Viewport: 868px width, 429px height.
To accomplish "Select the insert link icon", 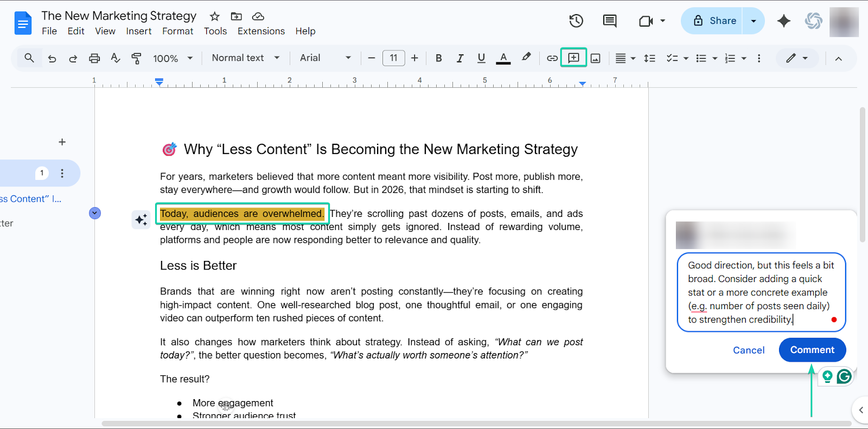I will tap(552, 58).
